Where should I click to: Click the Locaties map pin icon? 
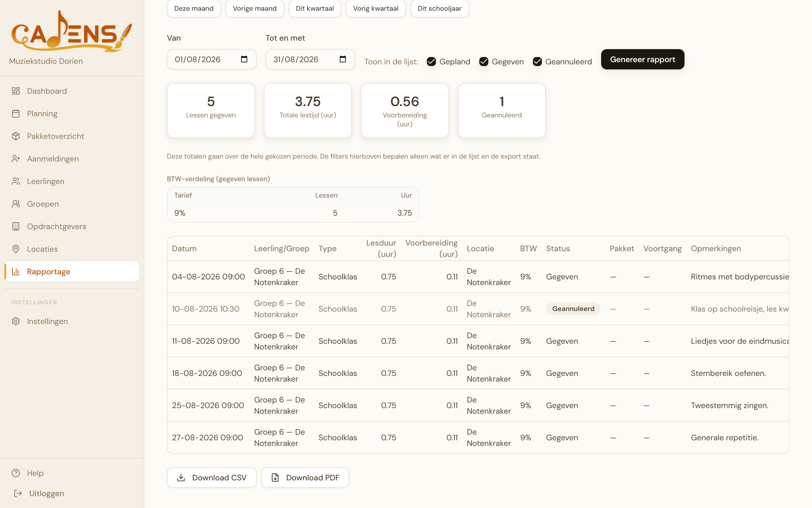click(16, 249)
